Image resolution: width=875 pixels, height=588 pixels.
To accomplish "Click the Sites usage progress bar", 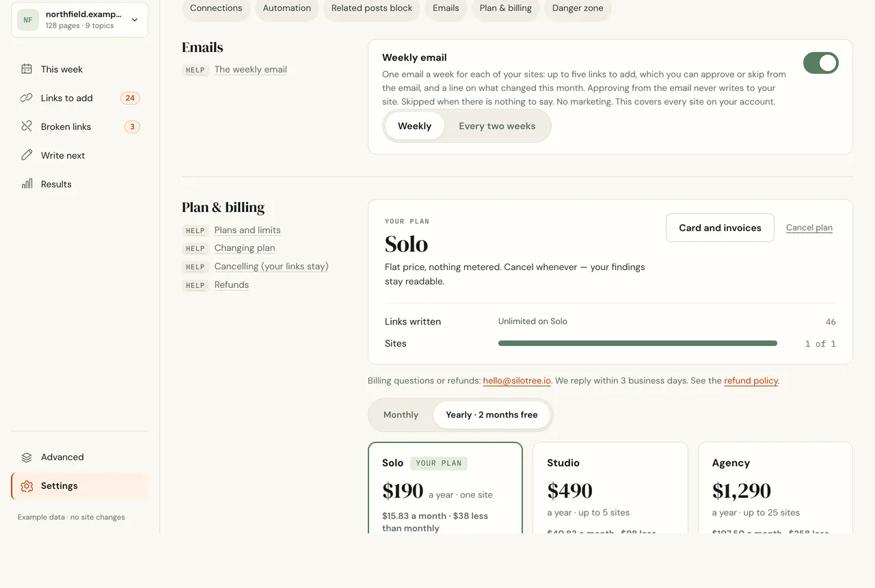I will point(638,343).
